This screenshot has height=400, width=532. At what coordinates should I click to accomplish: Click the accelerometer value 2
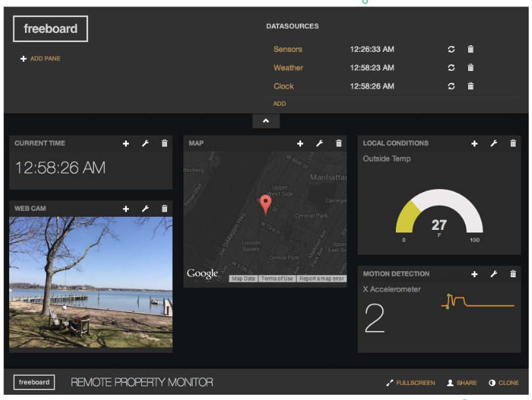375,319
